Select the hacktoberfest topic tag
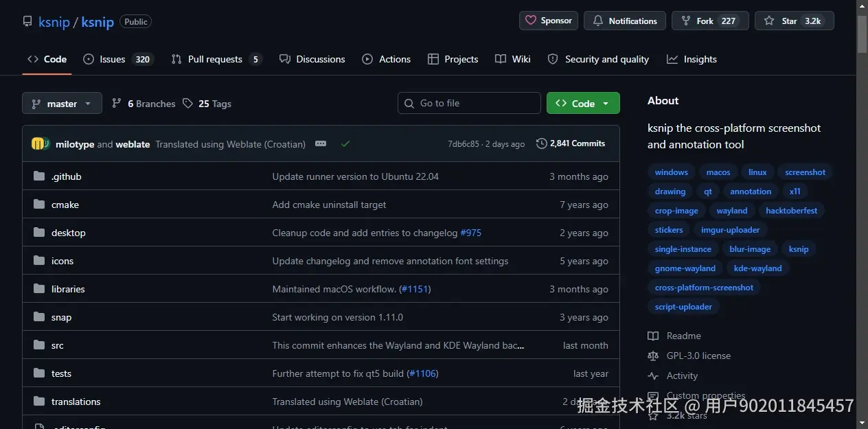Image resolution: width=868 pixels, height=429 pixels. tap(792, 211)
